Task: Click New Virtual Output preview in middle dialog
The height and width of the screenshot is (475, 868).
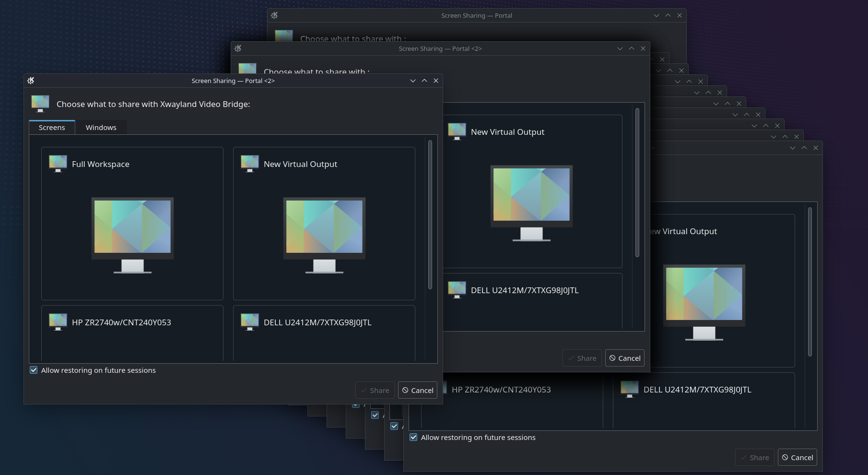Action: [x=531, y=202]
